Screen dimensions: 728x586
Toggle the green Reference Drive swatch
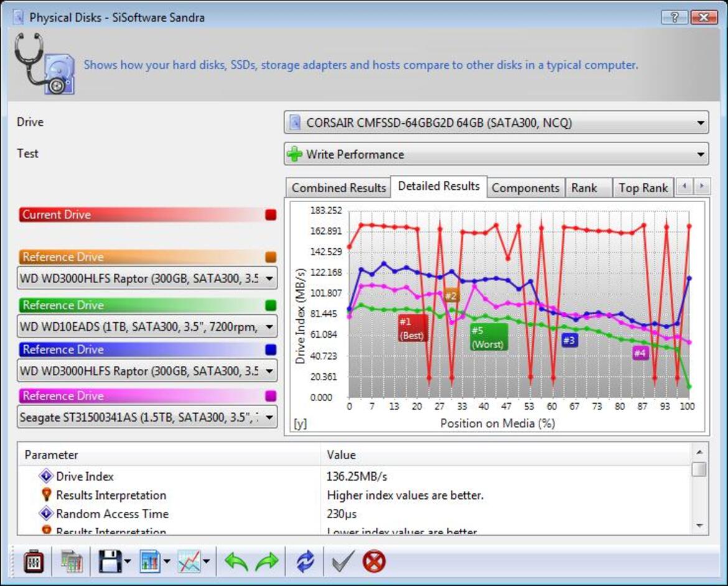[x=271, y=305]
